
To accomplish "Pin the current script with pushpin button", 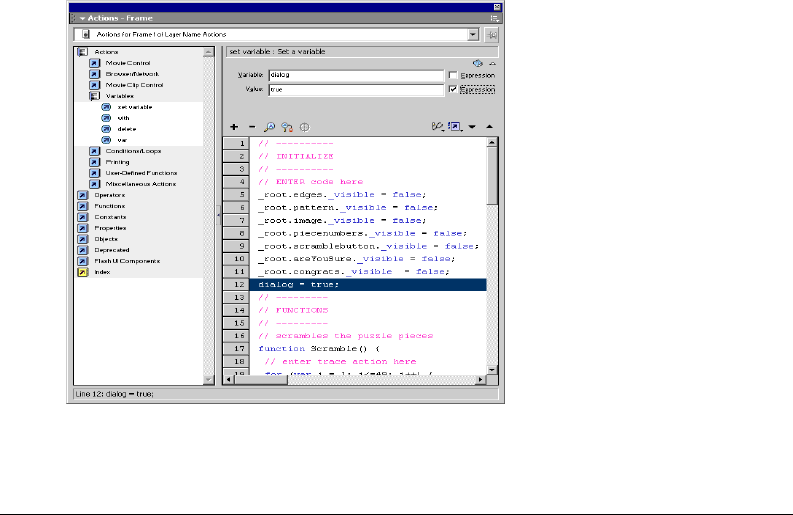I will click(x=492, y=34).
